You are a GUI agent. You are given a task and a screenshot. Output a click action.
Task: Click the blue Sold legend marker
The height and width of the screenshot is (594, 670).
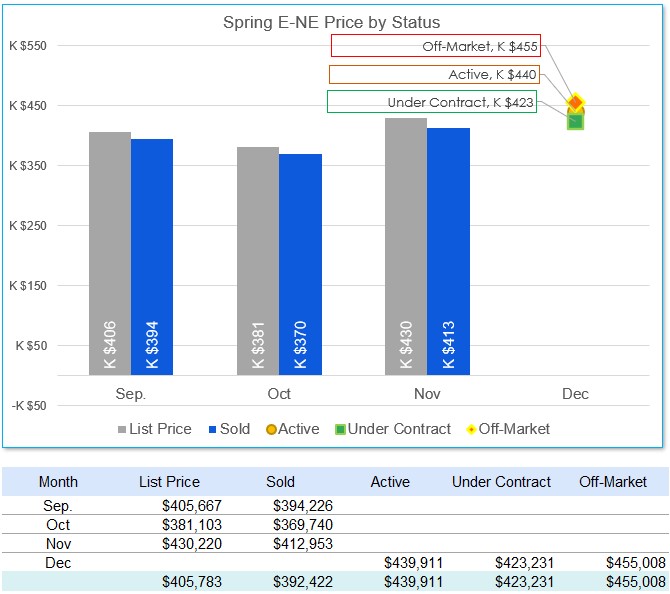point(212,430)
